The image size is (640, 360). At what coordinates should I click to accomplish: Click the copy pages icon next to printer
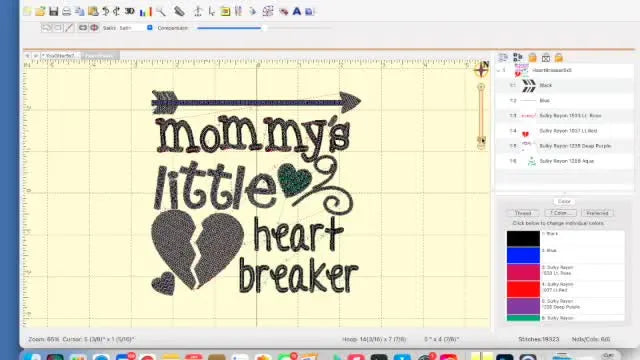click(x=80, y=11)
